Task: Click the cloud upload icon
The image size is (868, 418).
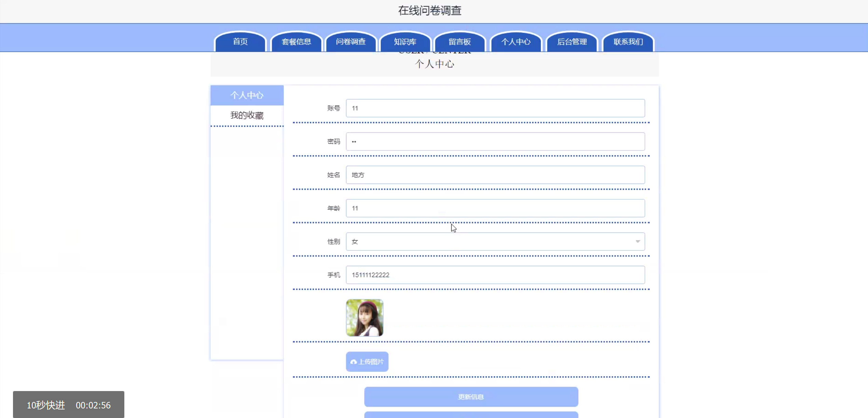Action: pos(354,362)
